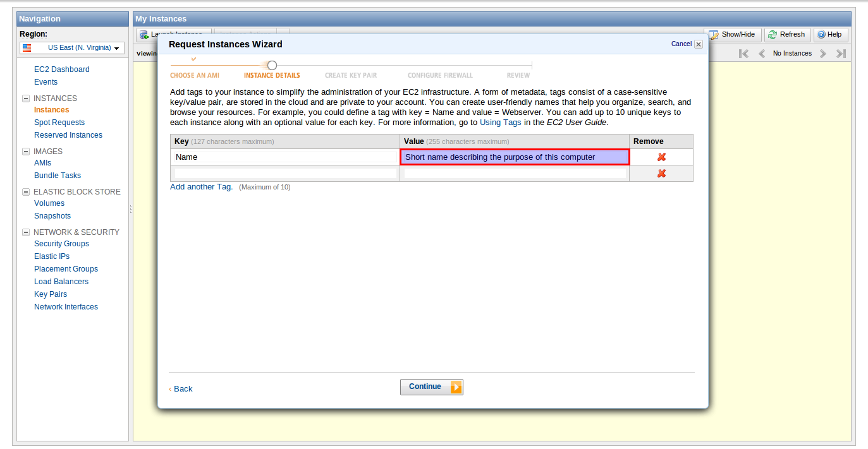Open Help
Viewport: 868px width, 449px height.
(830, 35)
